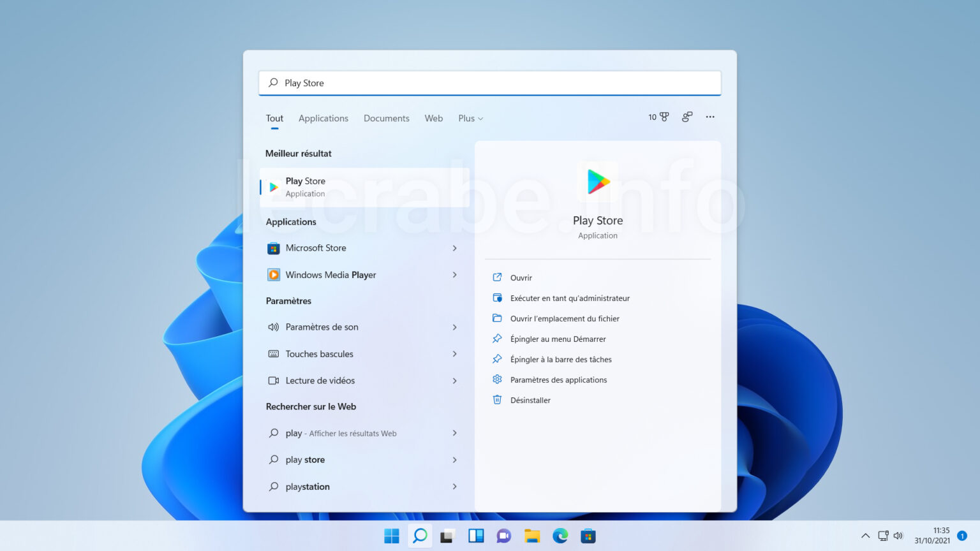The image size is (980, 551).
Task: Launch Microsoft Edge from the taskbar
Action: (x=560, y=536)
